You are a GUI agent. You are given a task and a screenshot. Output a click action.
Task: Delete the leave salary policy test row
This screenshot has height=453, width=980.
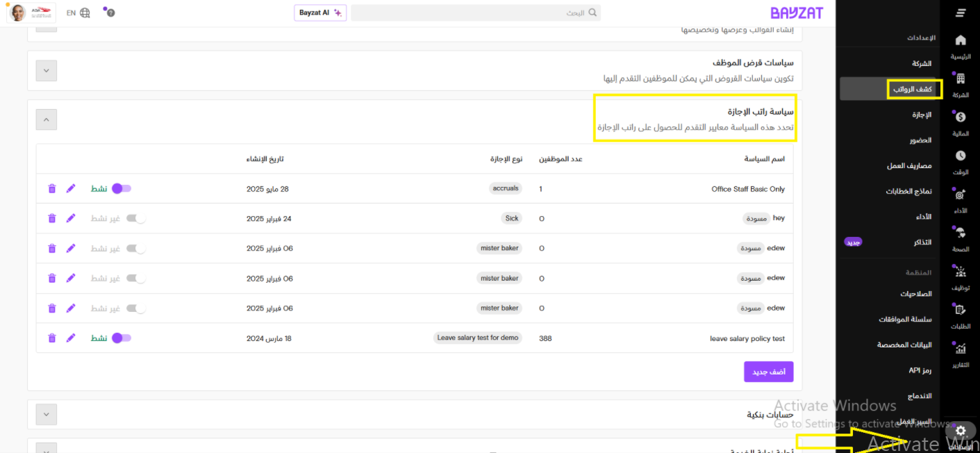coord(51,338)
